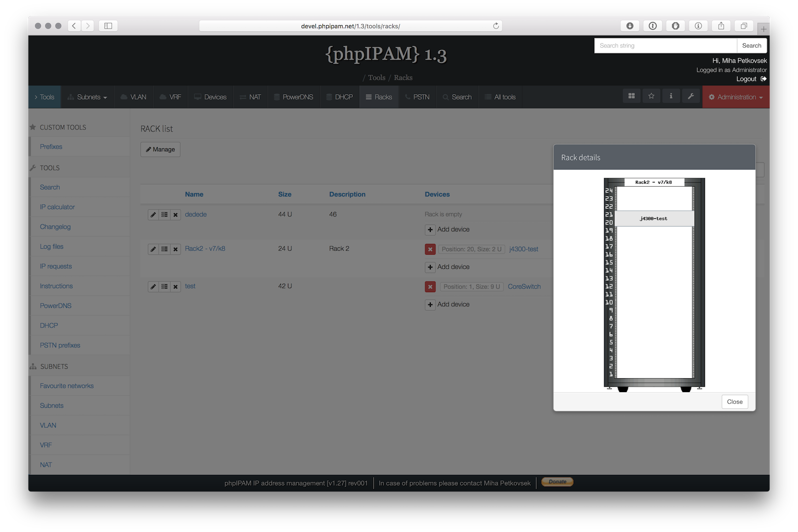Screen dimensions: 798x532
Task: Focus the Search string input field
Action: pyautogui.click(x=665, y=45)
